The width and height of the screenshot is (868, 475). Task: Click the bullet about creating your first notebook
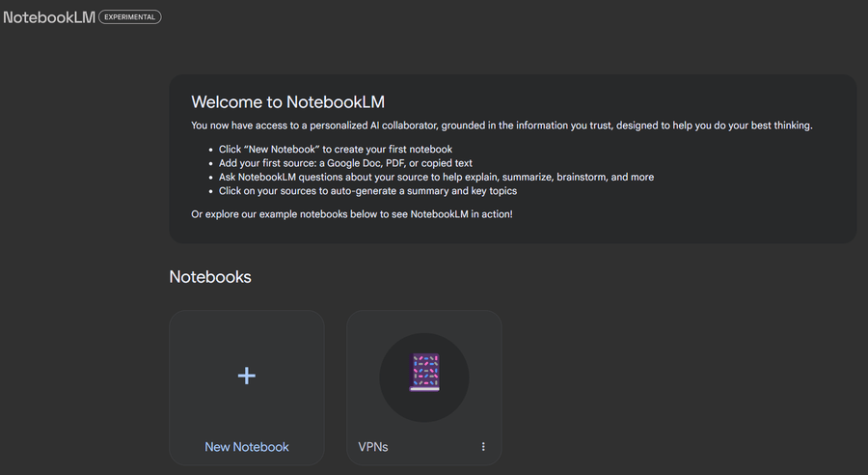[x=335, y=150]
